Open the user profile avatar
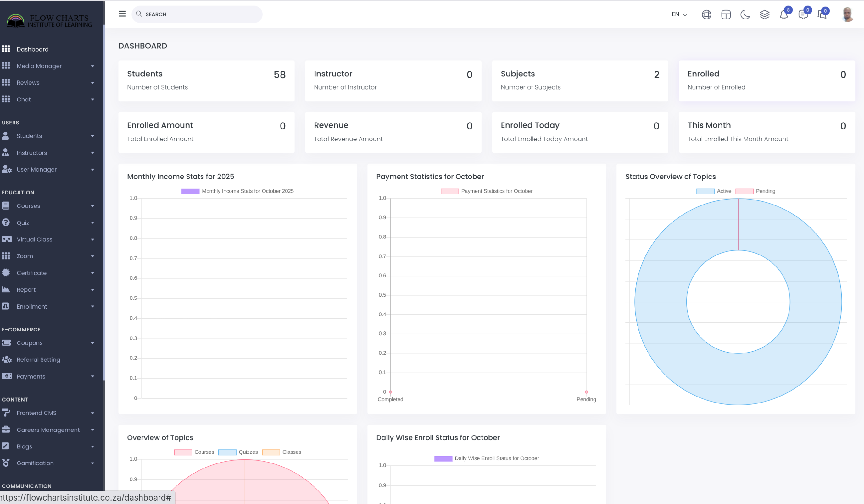This screenshot has width=864, height=504. pos(847,14)
